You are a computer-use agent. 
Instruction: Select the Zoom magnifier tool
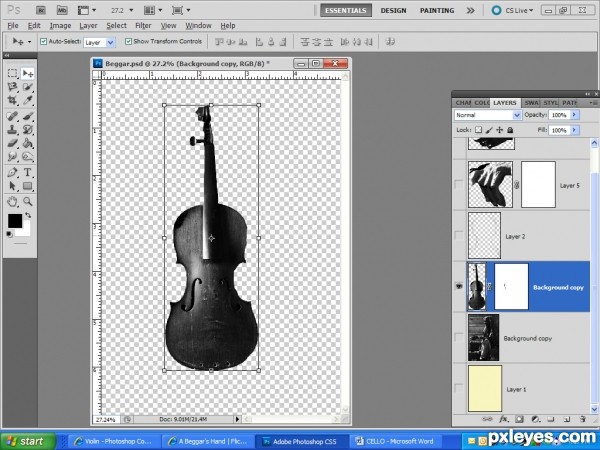point(28,201)
